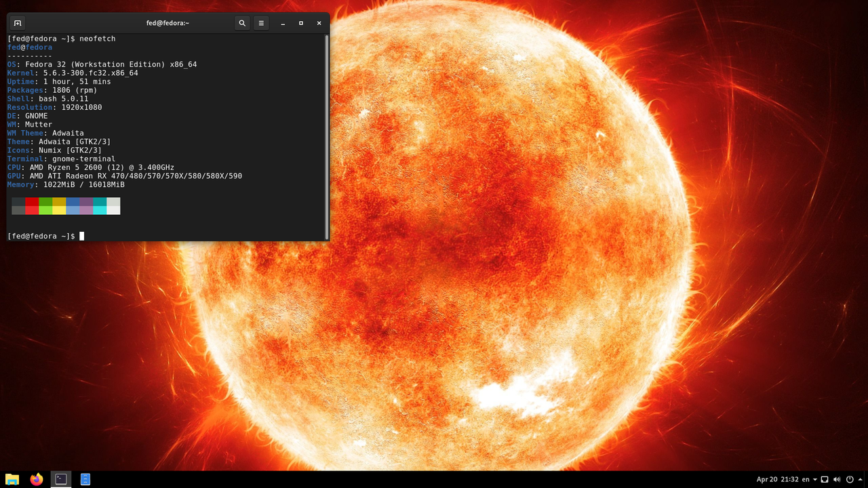
Task: Click the bright cyan swatch in bottom row
Action: (x=100, y=210)
